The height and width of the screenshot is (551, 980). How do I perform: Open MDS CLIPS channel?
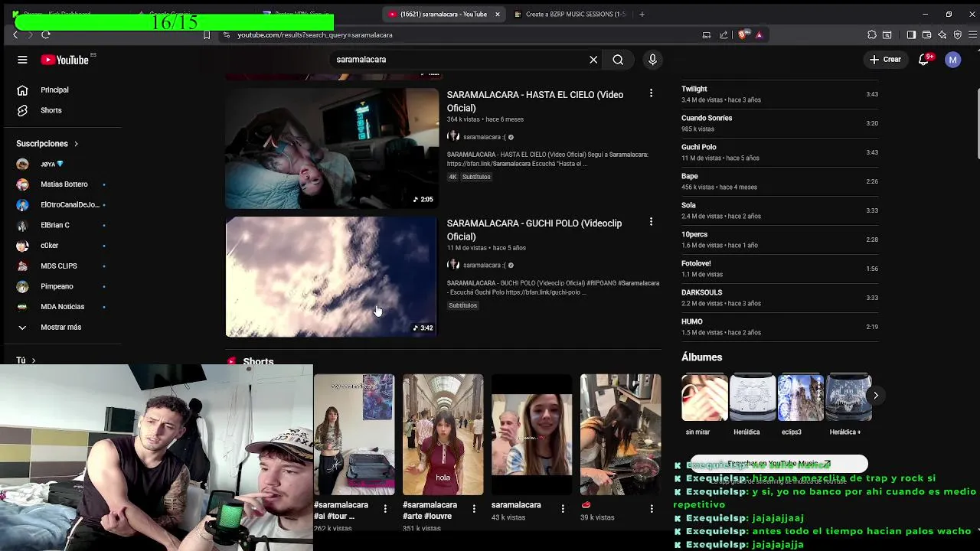60,266
